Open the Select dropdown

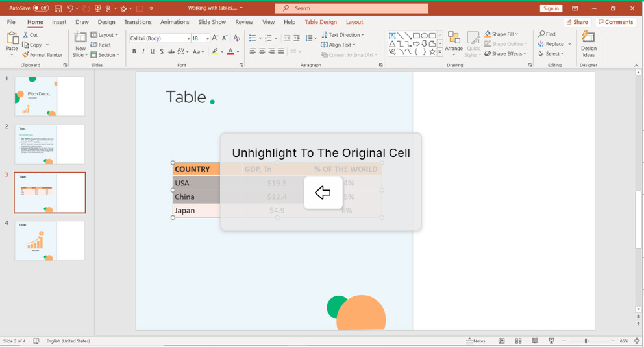551,54
